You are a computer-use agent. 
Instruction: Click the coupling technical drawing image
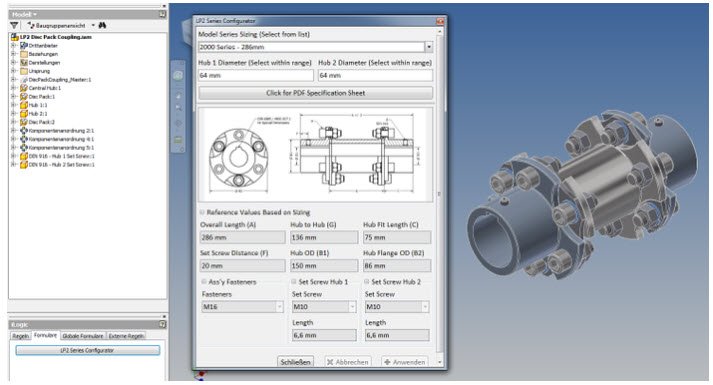click(316, 155)
